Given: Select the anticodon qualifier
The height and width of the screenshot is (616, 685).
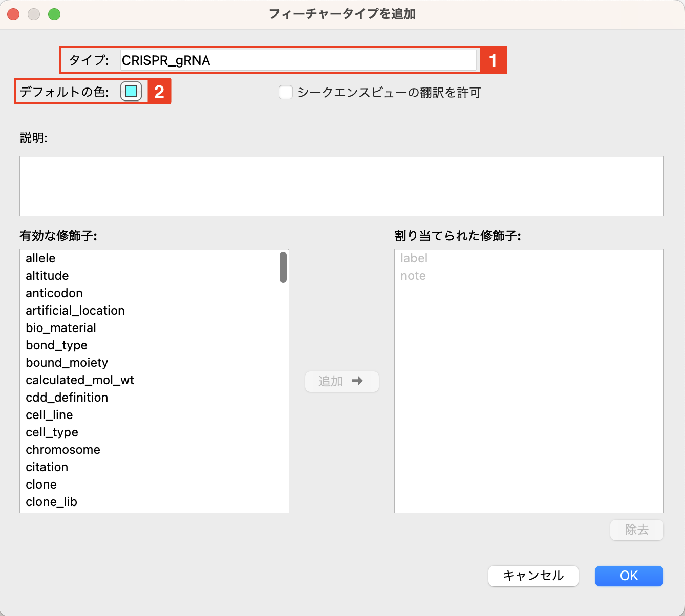Looking at the screenshot, I should point(54,293).
